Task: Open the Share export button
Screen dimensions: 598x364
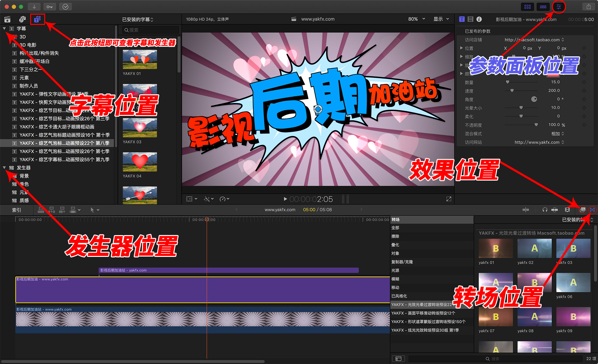Action: (x=588, y=7)
